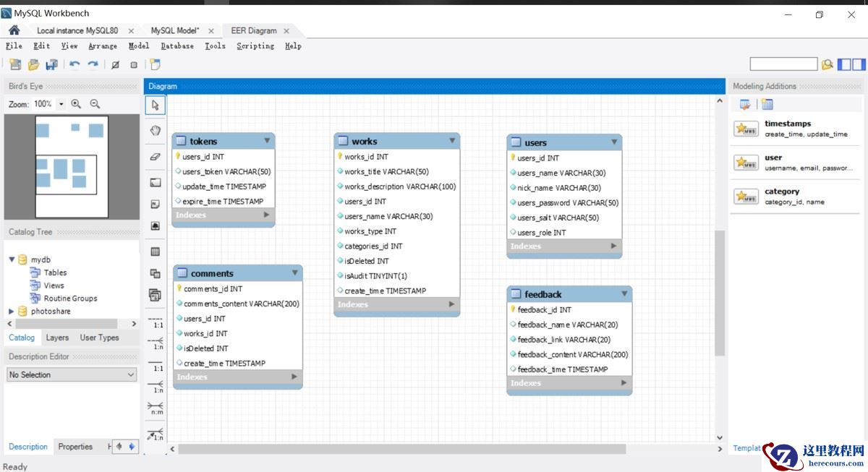The width and height of the screenshot is (868, 472).
Task: Toggle the left sidebar panel visibility
Action: pos(845,64)
